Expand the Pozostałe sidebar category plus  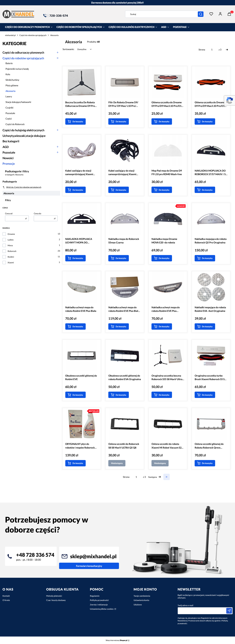57,152
